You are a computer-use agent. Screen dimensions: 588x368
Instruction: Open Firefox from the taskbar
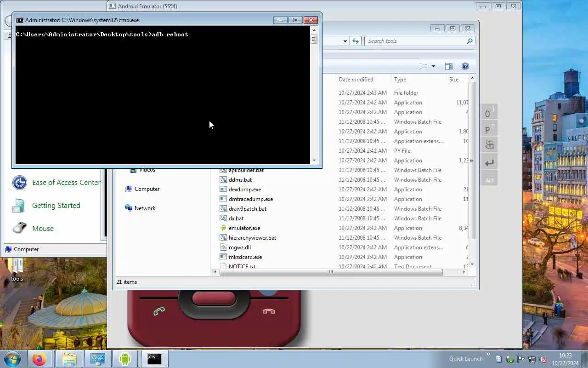point(40,359)
